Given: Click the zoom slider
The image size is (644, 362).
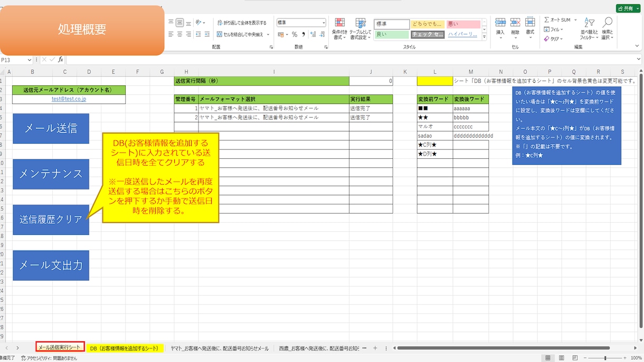Looking at the screenshot, I should click(604, 358).
